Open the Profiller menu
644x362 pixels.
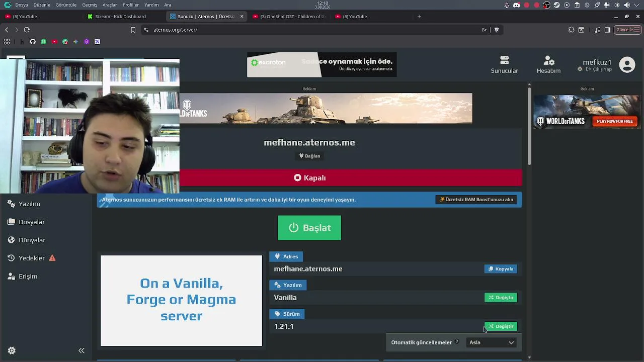[131, 5]
